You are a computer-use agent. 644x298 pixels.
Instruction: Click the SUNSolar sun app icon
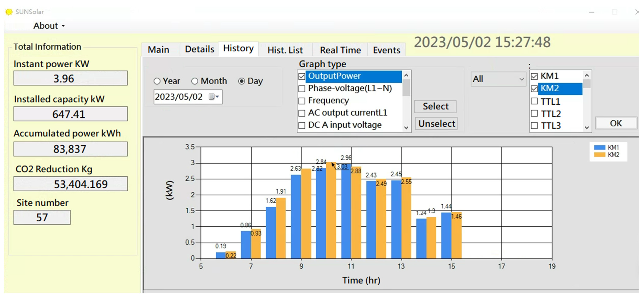tap(9, 12)
